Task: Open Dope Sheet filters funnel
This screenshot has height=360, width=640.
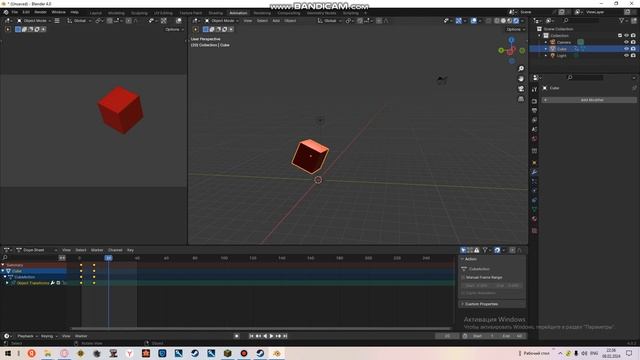Action: point(485,250)
